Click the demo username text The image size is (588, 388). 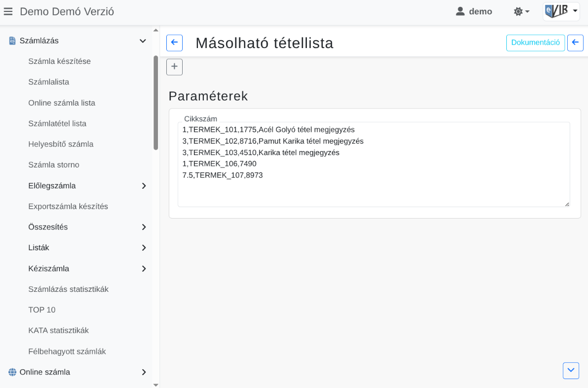coord(481,11)
